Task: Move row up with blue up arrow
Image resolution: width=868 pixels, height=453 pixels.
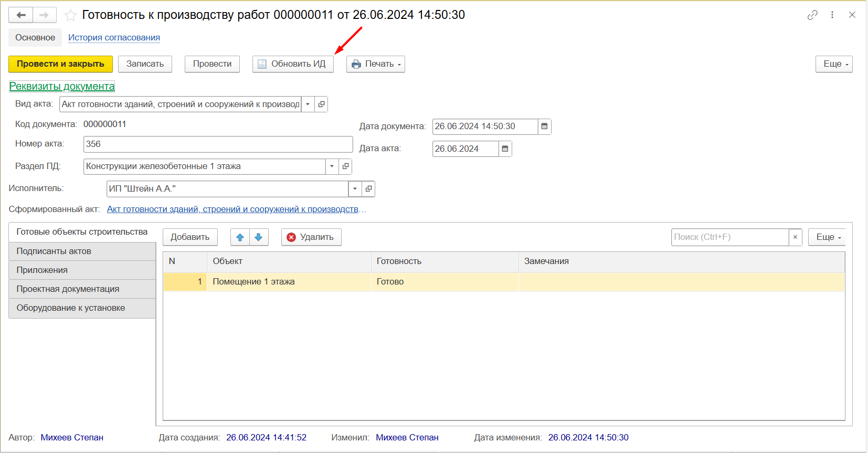Action: (240, 237)
